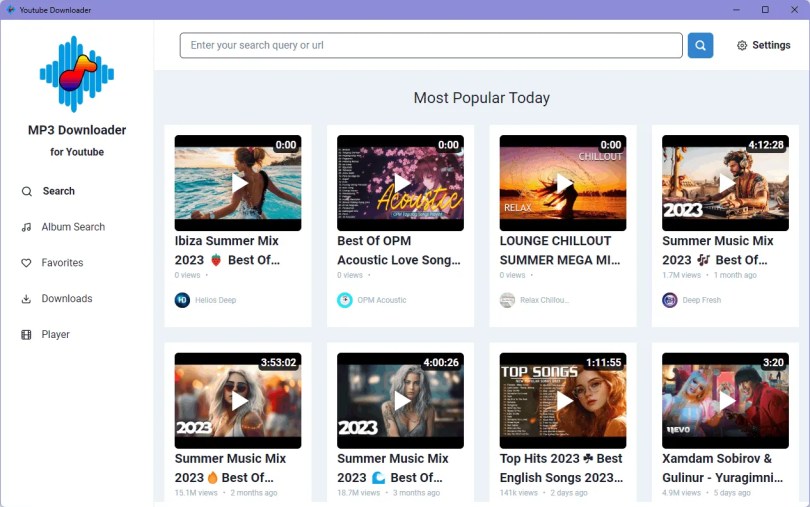Click the 141k views text

click(519, 493)
